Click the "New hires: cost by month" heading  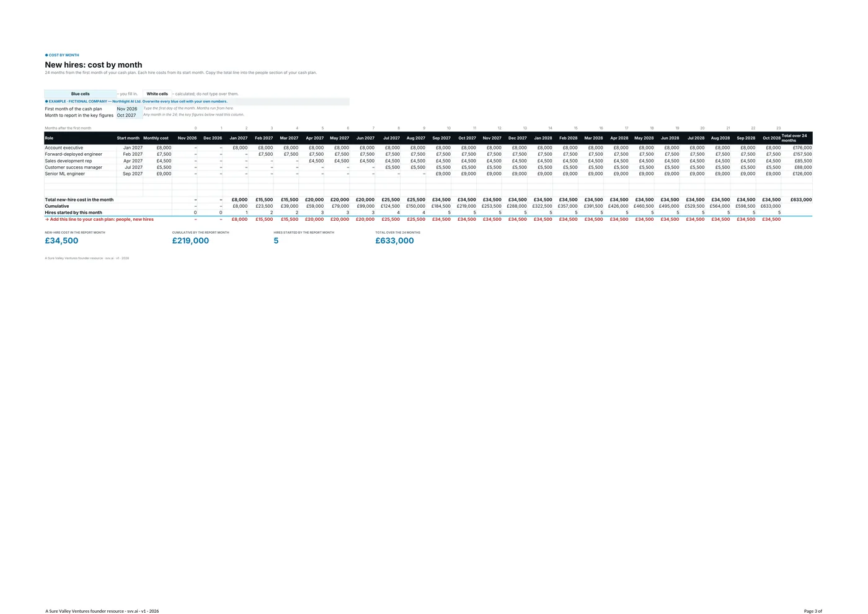pos(94,65)
